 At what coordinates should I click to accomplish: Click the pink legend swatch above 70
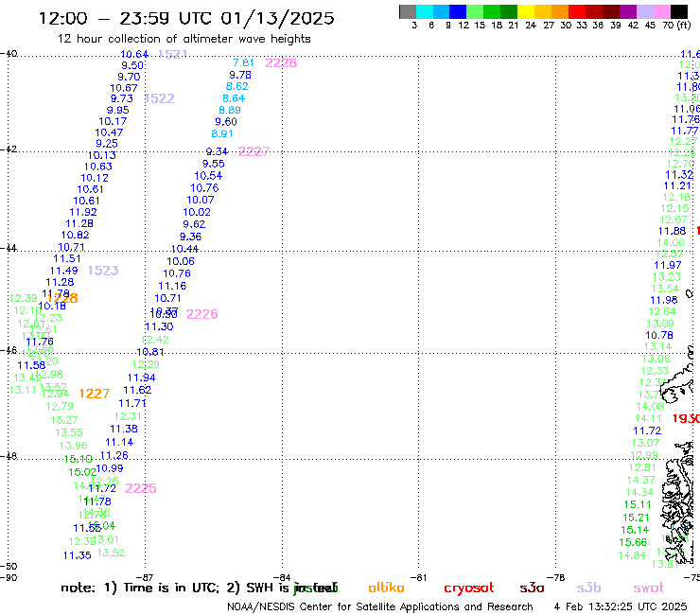coord(661,11)
